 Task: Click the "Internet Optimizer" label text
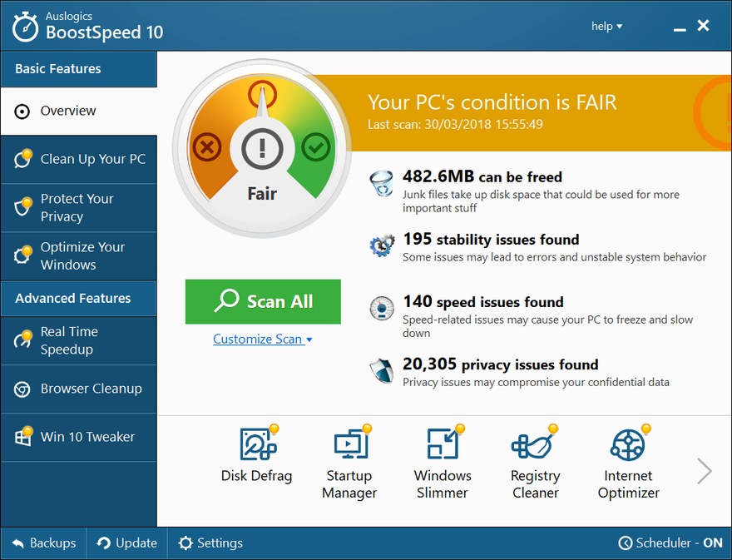628,484
